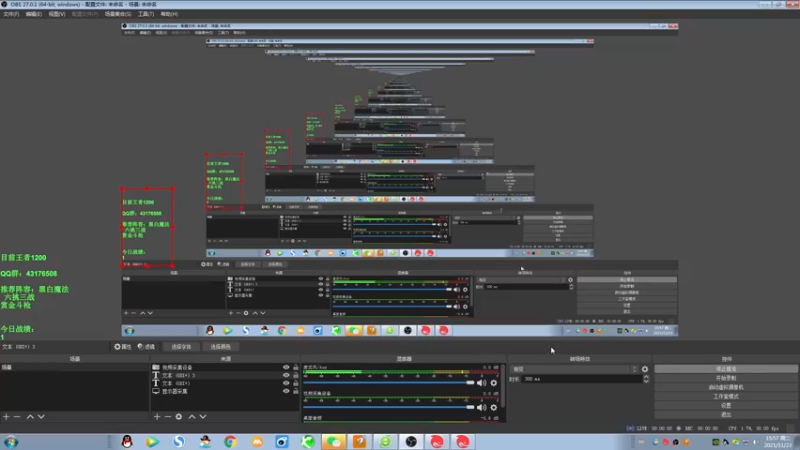Lock the 显示器采集 source
Viewport: 800px width, 450px height.
tap(295, 391)
